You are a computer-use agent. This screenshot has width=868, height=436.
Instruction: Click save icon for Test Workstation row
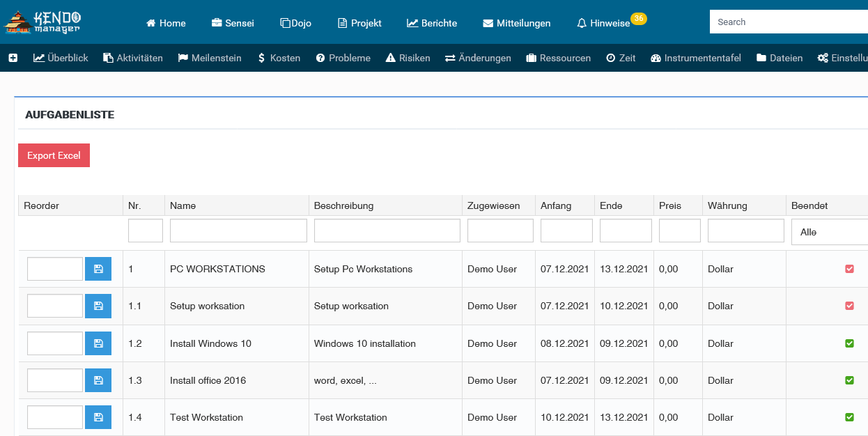pyautogui.click(x=98, y=417)
